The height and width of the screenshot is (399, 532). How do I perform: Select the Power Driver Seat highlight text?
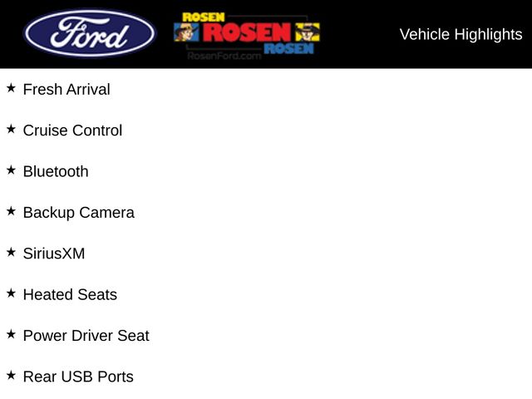click(x=86, y=336)
